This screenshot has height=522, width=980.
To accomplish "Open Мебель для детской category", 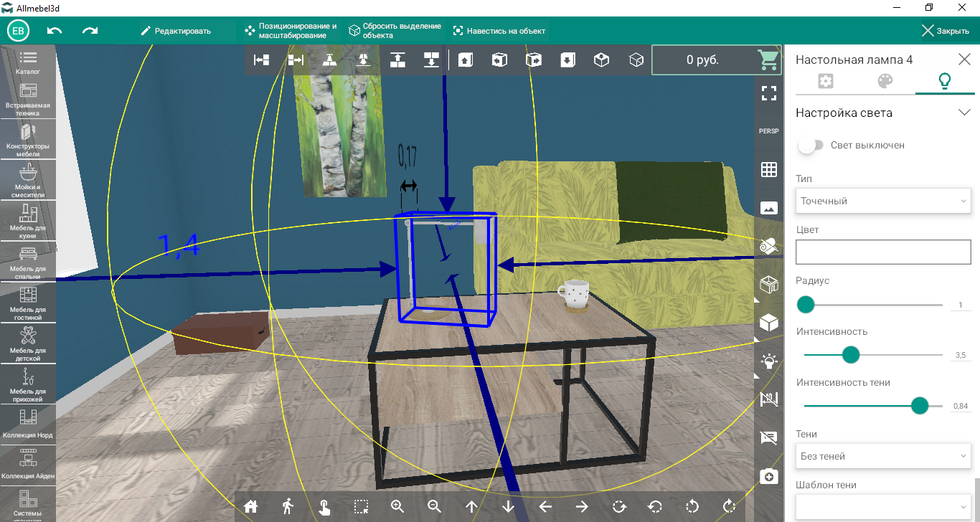I will pyautogui.click(x=29, y=344).
